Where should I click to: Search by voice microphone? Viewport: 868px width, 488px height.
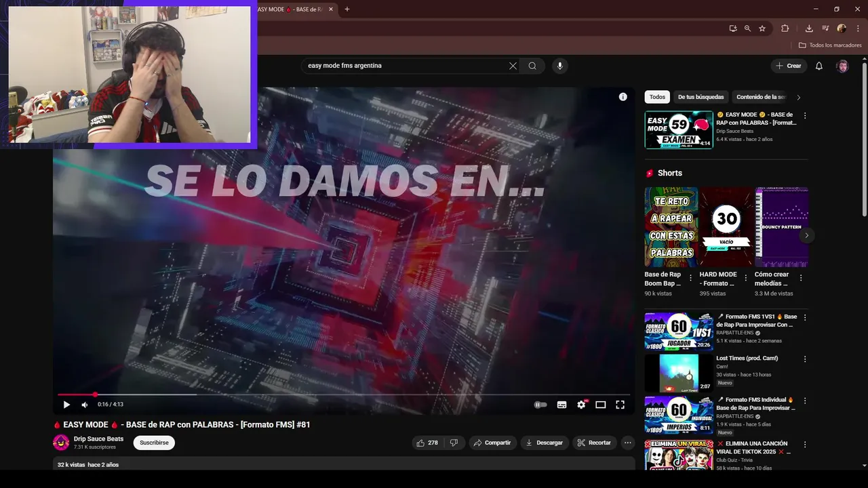pyautogui.click(x=559, y=66)
